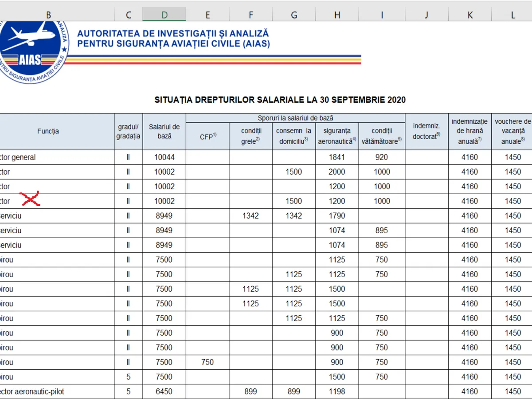Click the 'Funcția' table header cell
Viewport: 532px width, 399px height.
click(48, 131)
